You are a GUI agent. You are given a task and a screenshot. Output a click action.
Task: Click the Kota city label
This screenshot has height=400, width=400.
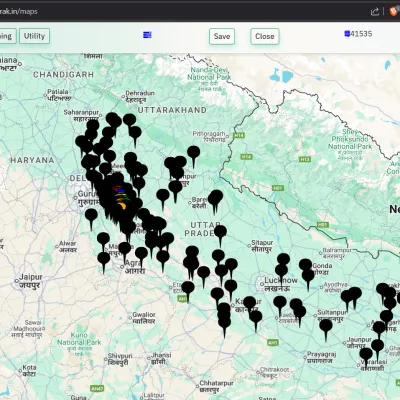pos(29,371)
